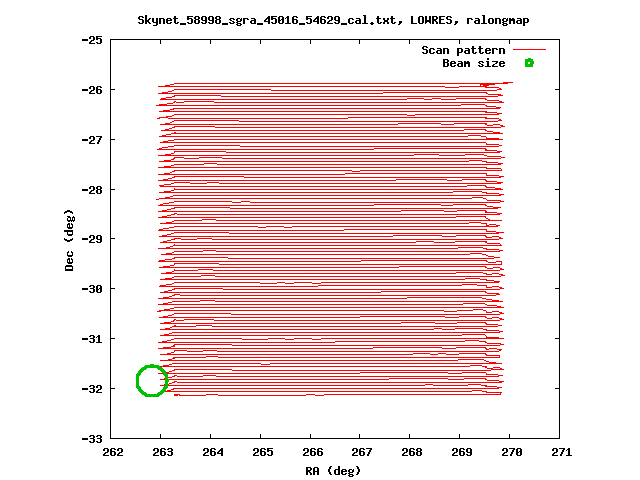Click the 'RA (deg)' axis label

pos(333,471)
